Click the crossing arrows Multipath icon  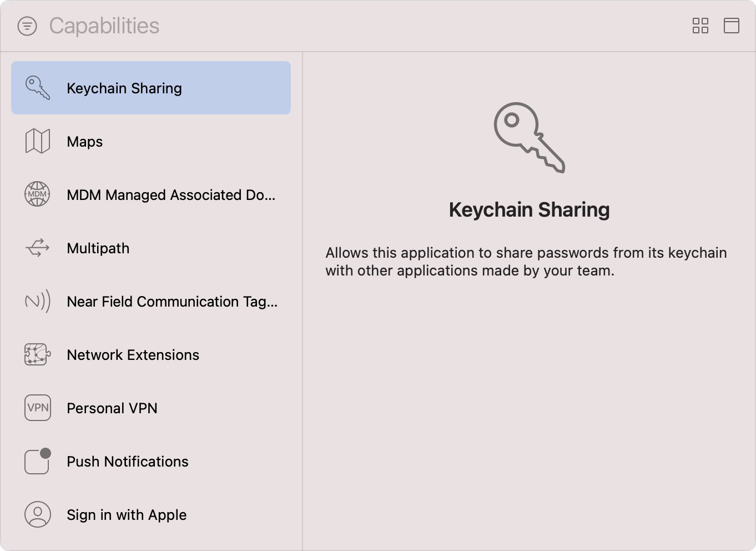(x=37, y=248)
